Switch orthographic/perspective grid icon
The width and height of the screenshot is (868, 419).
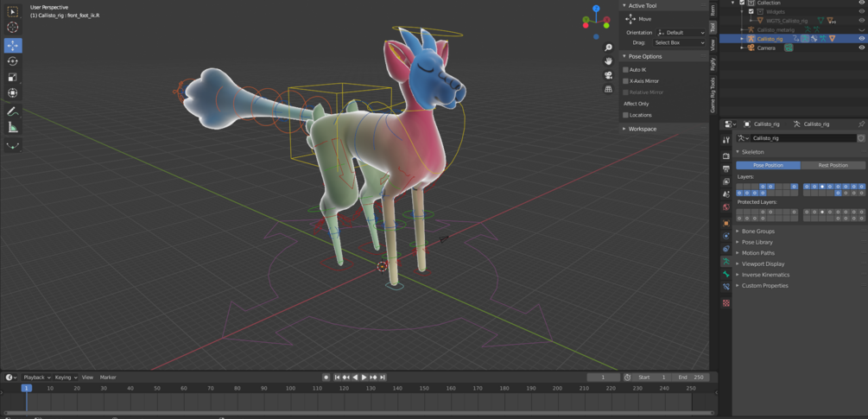(608, 89)
